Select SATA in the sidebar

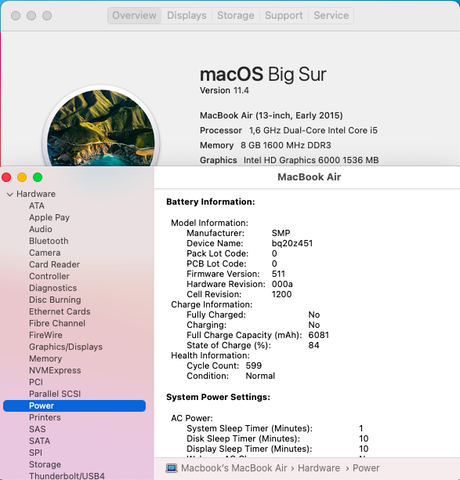coord(40,441)
